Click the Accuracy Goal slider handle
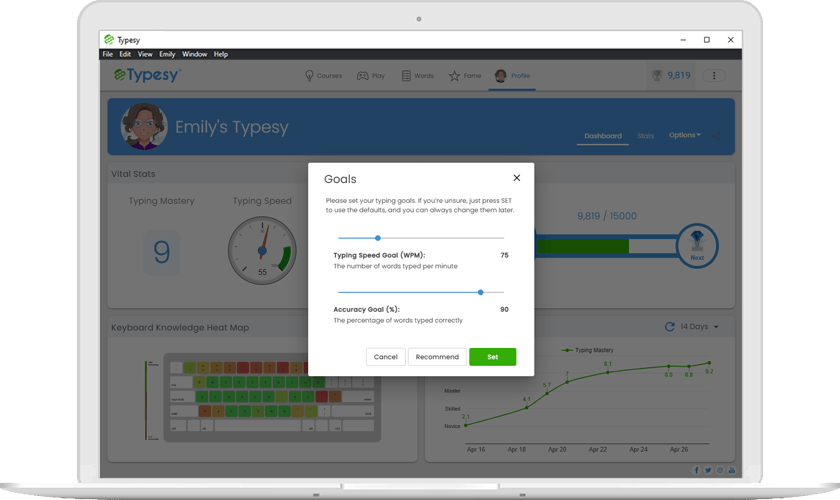The image size is (840, 500). (481, 293)
